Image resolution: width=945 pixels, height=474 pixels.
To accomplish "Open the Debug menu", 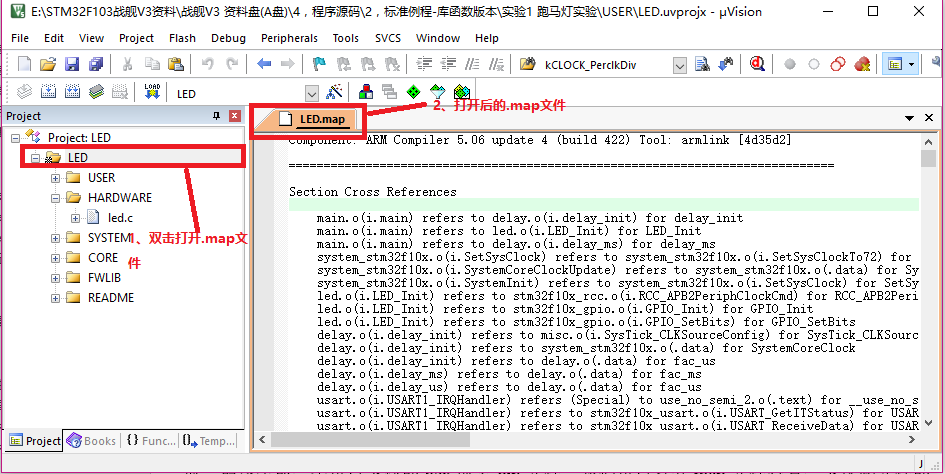I will click(228, 38).
